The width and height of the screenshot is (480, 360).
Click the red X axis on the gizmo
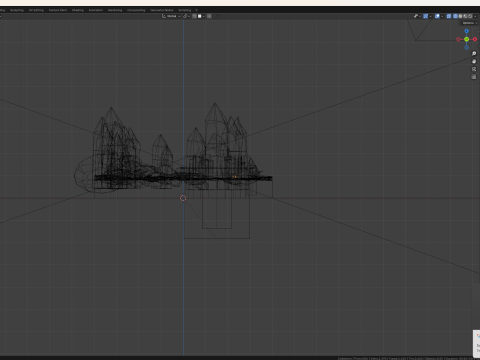[475, 39]
